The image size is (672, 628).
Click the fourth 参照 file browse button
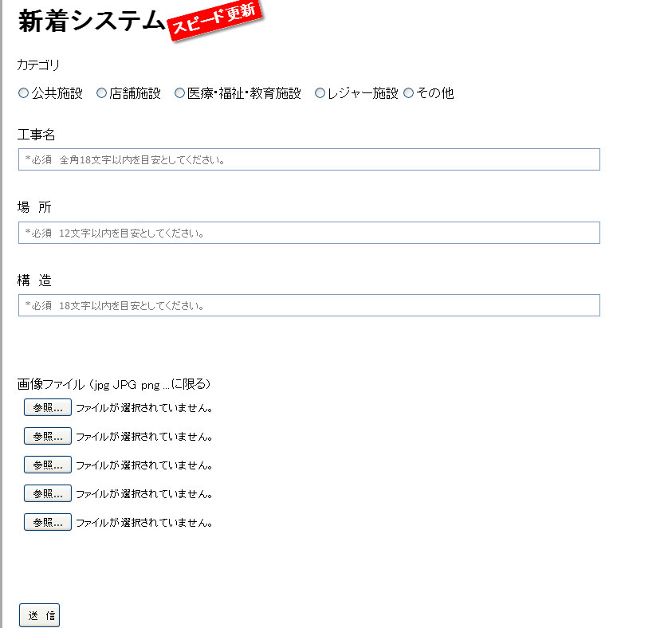click(x=46, y=493)
